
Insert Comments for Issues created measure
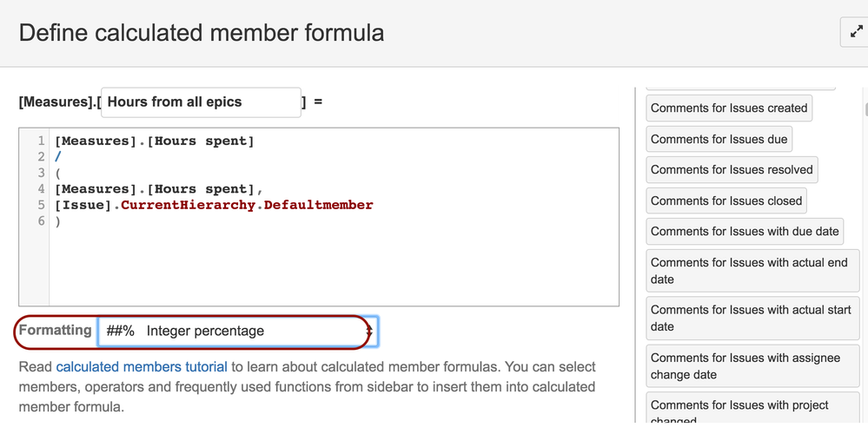coord(729,108)
